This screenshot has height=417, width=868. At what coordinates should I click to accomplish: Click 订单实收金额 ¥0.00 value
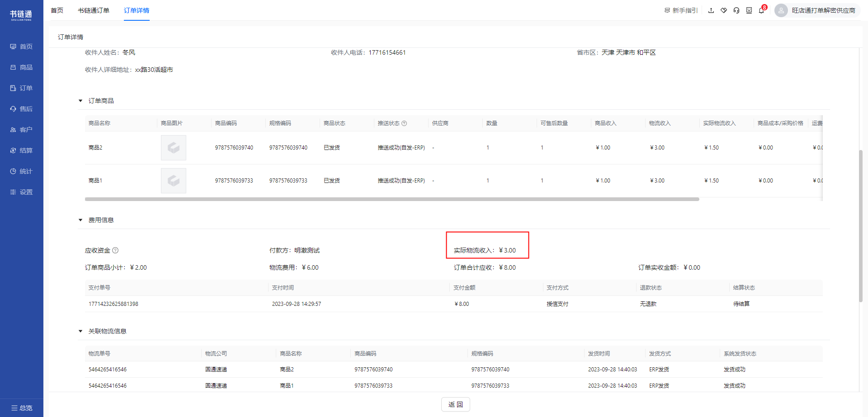pos(692,267)
